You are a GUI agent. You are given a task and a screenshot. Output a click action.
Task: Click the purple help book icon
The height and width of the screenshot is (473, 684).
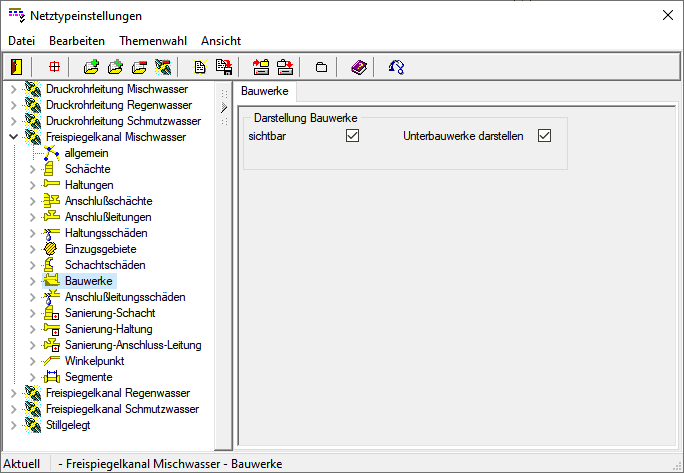coord(359,67)
